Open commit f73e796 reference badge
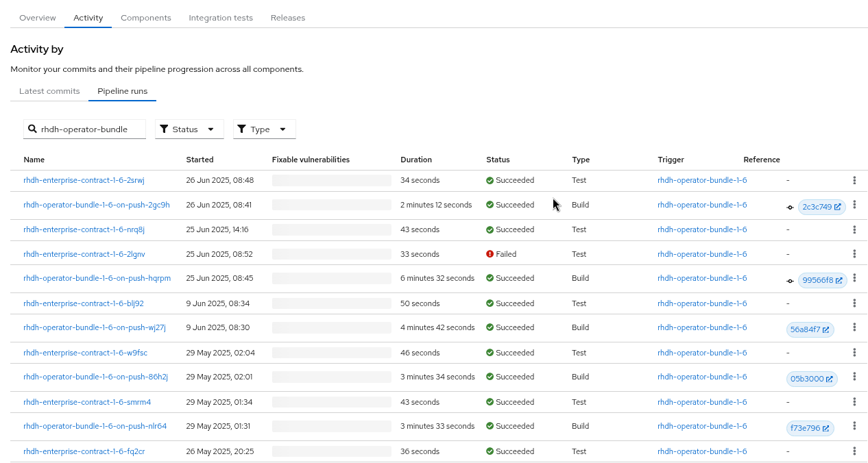 point(810,428)
